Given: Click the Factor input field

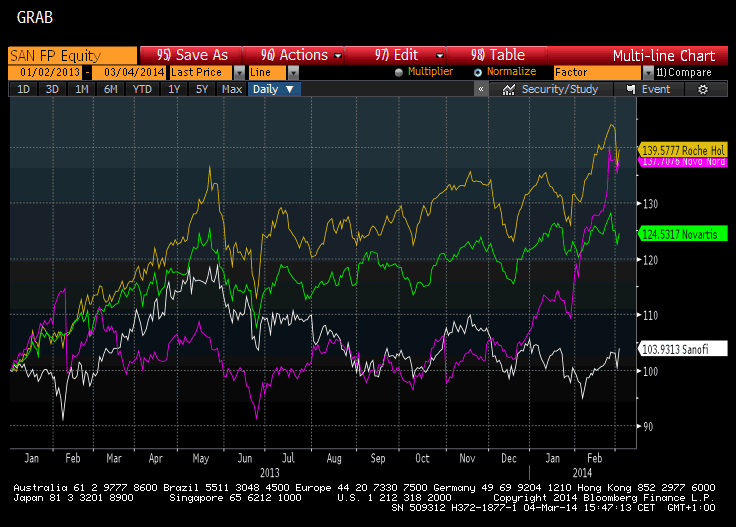Looking at the screenshot, I should click(x=598, y=73).
